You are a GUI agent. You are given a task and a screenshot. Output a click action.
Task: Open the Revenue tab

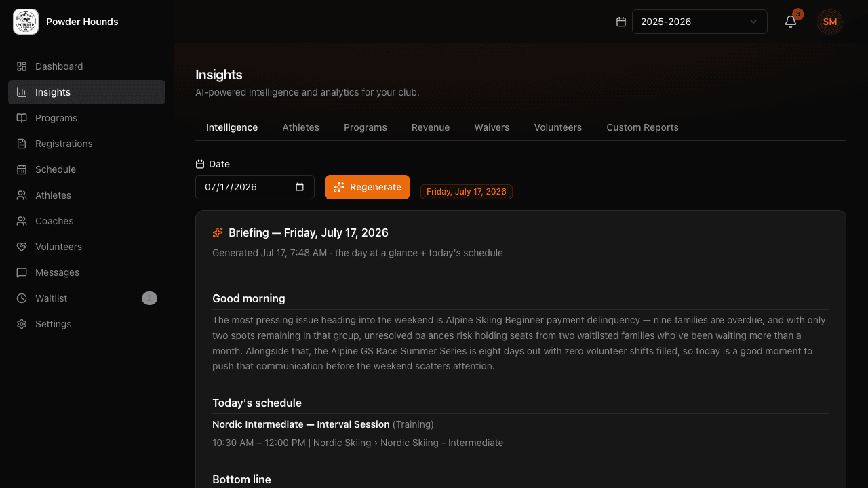click(x=431, y=127)
